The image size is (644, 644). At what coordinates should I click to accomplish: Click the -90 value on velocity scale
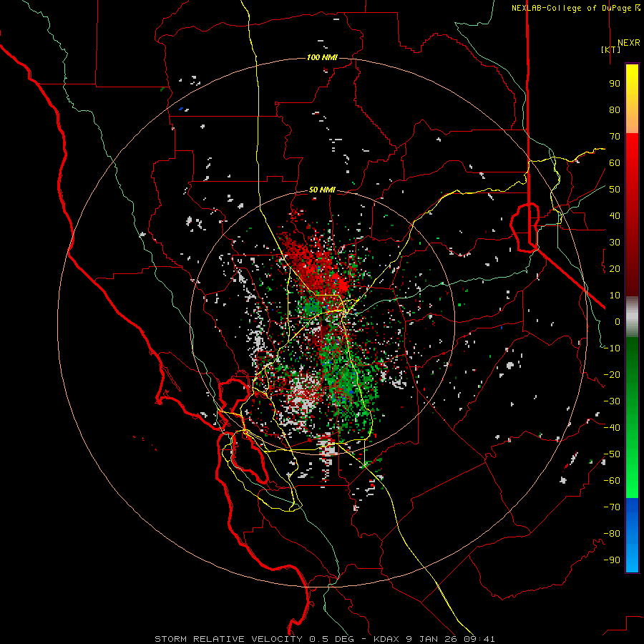612,560
